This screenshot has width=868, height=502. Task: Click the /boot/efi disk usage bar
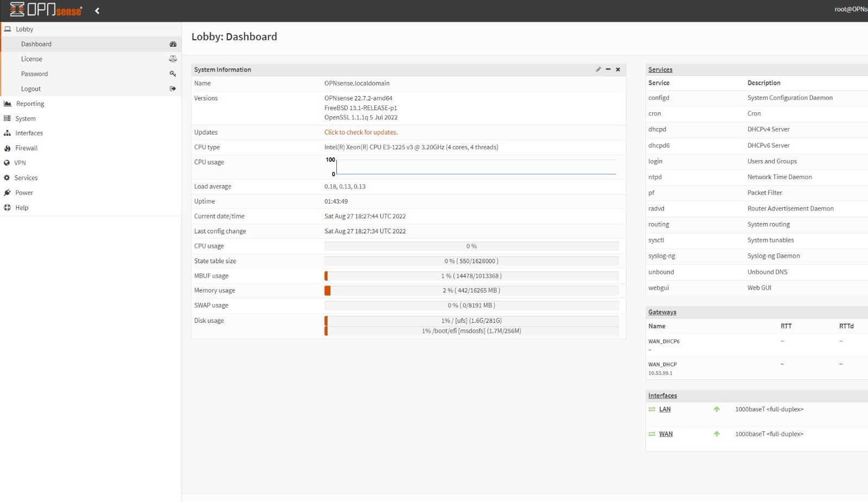(x=471, y=331)
